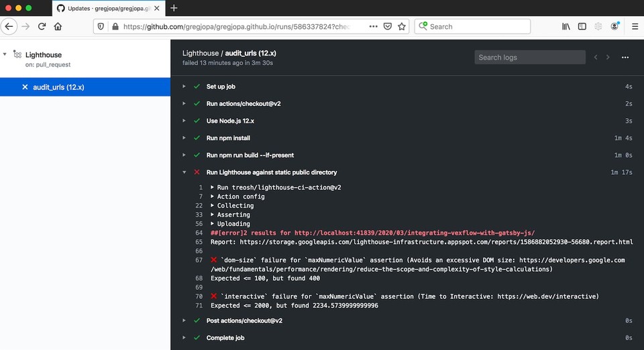This screenshot has width=644, height=350.
Task: Expand the Use Node.js 12.x step
Action: pyautogui.click(x=184, y=121)
